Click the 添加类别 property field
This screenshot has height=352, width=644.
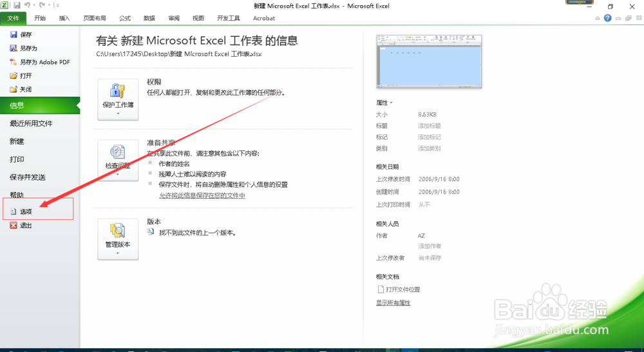(x=429, y=148)
